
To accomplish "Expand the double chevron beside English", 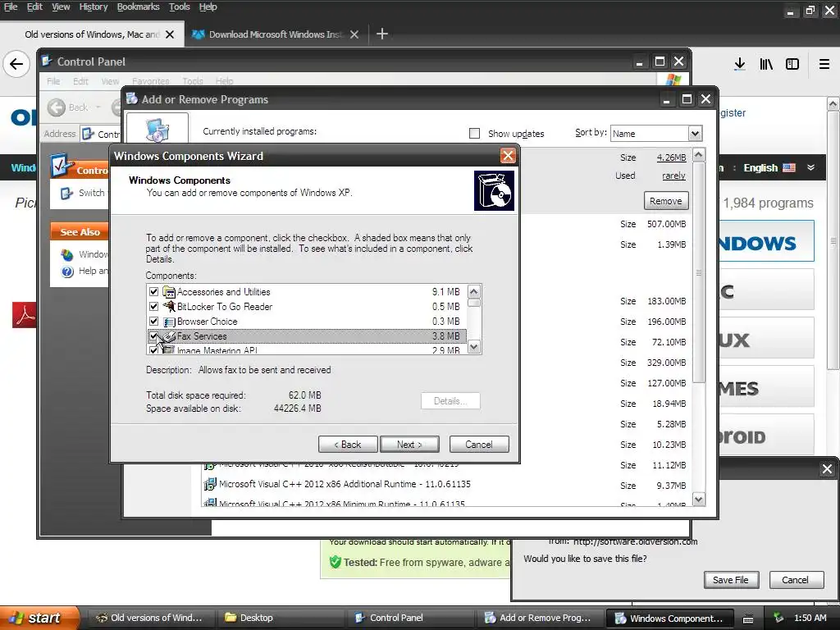I will coord(811,167).
